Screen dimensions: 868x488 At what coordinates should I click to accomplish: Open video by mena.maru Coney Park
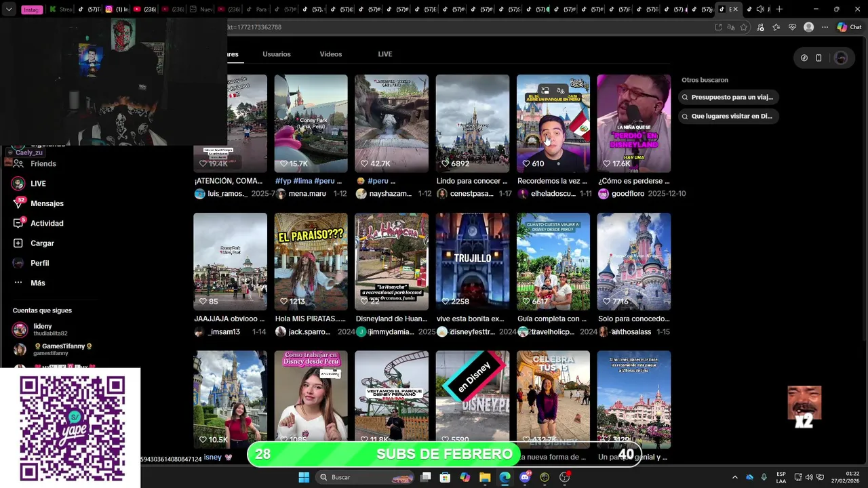coord(311,123)
